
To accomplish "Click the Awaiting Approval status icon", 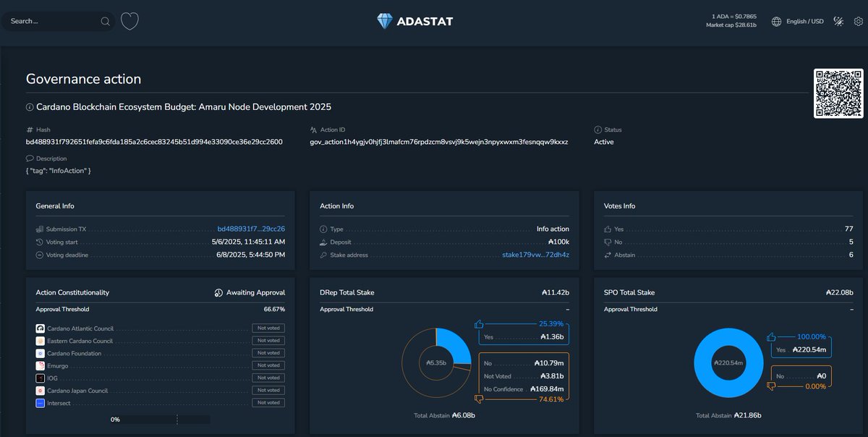I will point(218,293).
